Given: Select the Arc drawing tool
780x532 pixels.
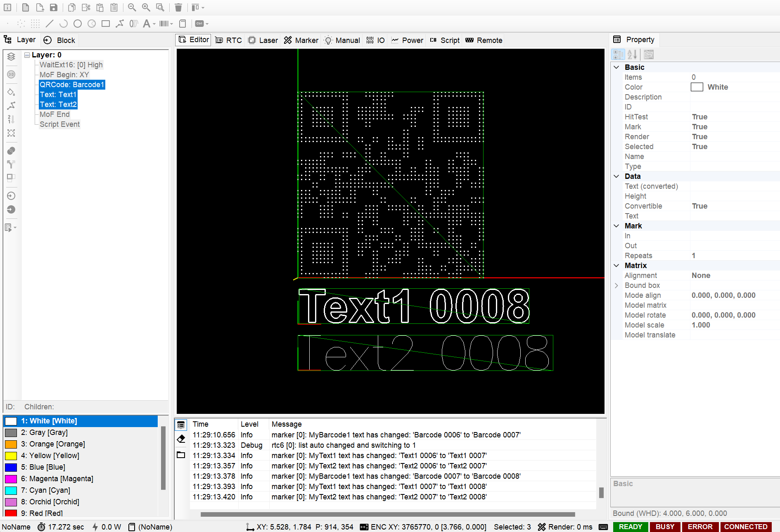Looking at the screenshot, I should tap(64, 24).
